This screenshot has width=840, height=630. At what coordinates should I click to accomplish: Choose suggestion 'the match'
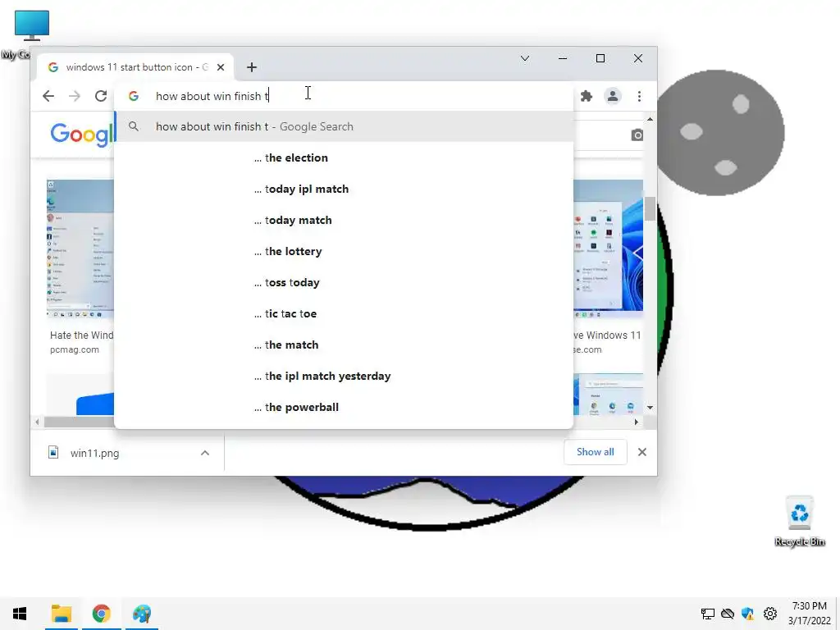(344, 345)
